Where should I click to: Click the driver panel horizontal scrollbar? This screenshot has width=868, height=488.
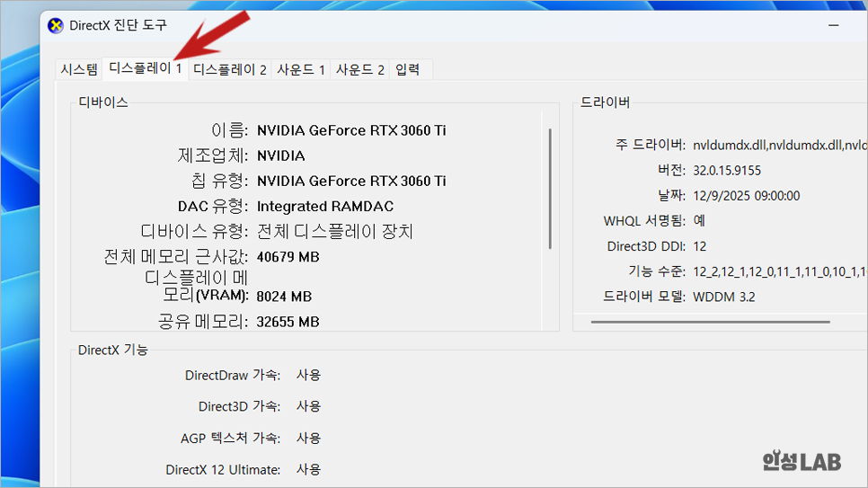coord(710,322)
